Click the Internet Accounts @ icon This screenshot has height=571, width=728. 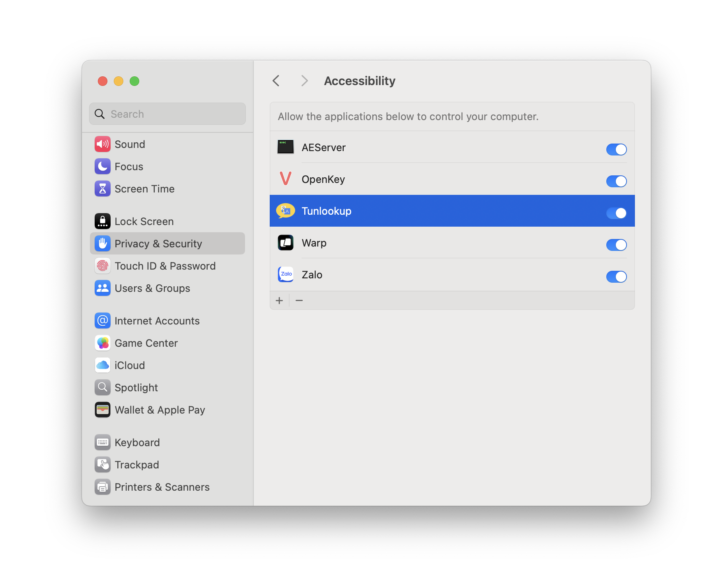103,320
